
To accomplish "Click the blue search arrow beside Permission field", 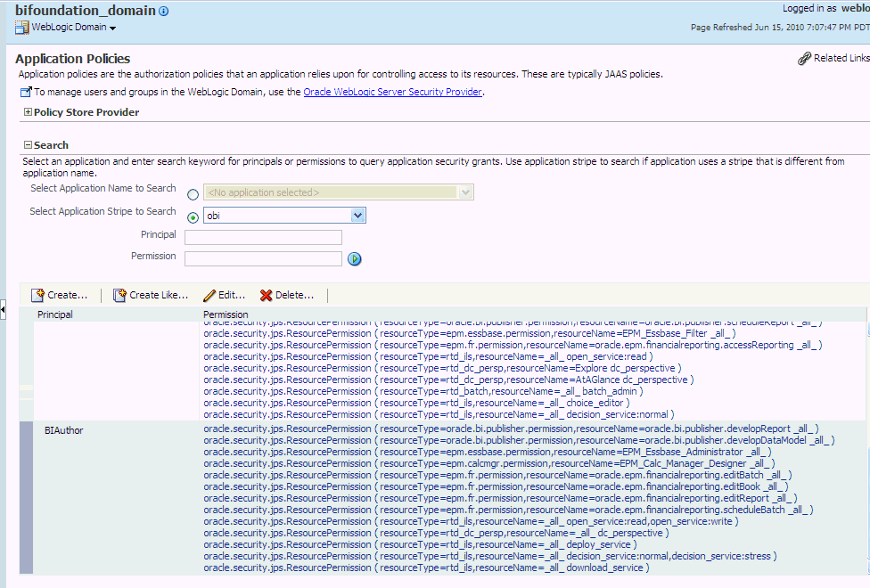I will tap(355, 258).
